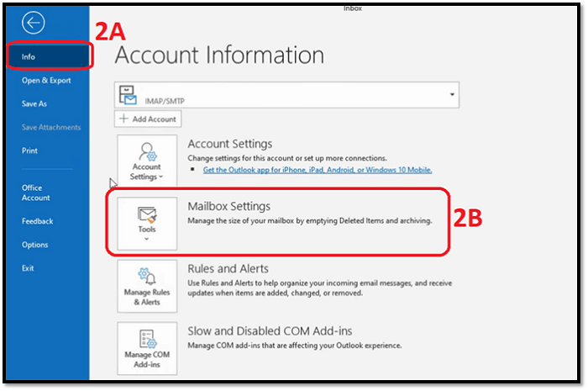The height and width of the screenshot is (391, 588).
Task: Open the Open & Export menu
Action: click(x=46, y=80)
